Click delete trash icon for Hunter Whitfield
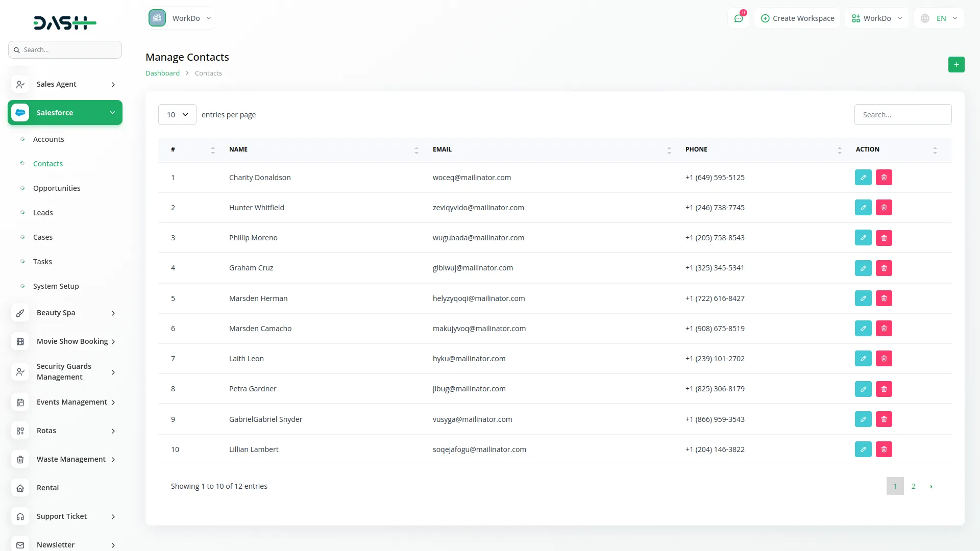This screenshot has width=980, height=551. coord(884,207)
